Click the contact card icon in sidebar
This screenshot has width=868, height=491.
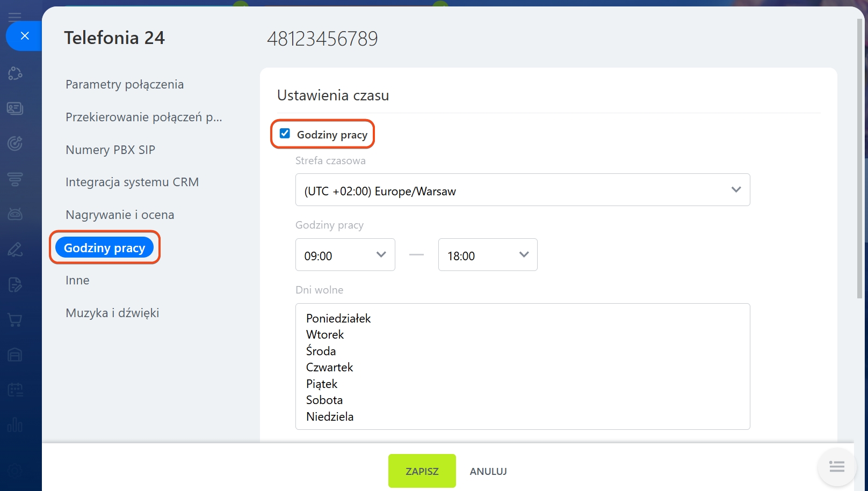(15, 108)
